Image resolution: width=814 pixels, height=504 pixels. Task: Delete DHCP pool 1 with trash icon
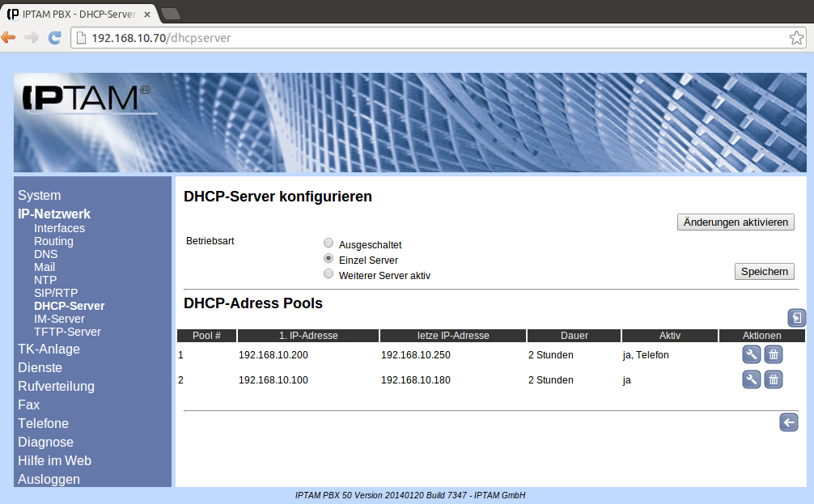[774, 354]
